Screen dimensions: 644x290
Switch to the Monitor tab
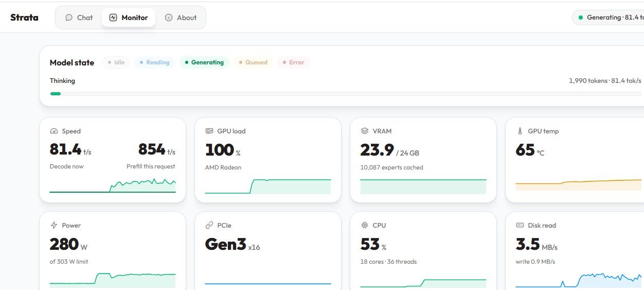(x=129, y=18)
